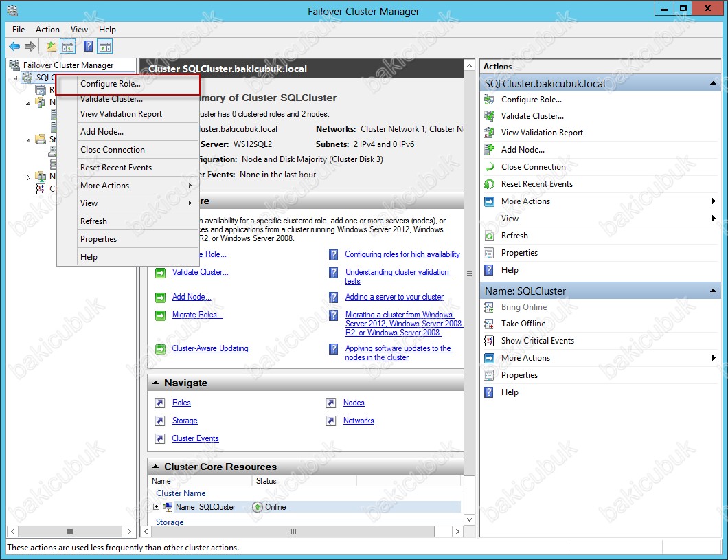Click the Back arrow toolbar icon

click(x=14, y=47)
